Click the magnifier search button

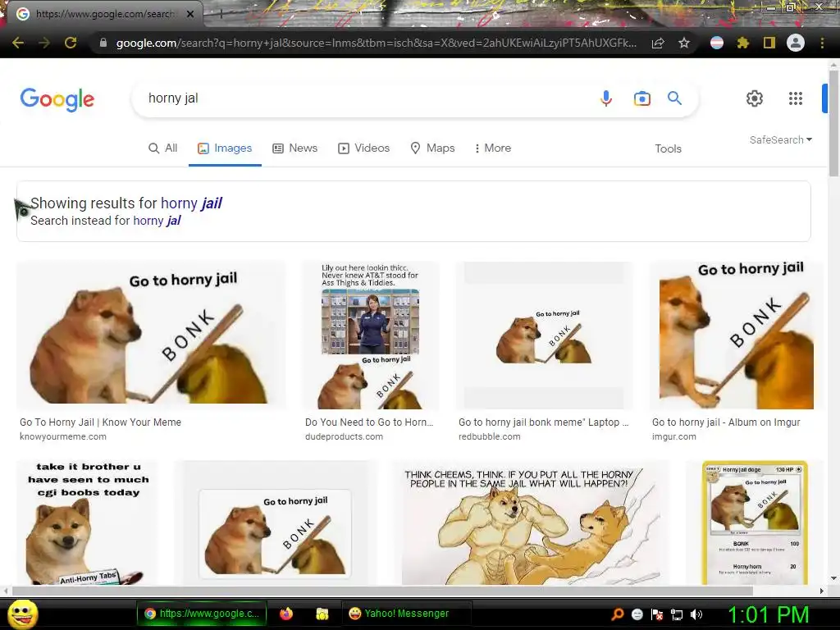click(674, 98)
